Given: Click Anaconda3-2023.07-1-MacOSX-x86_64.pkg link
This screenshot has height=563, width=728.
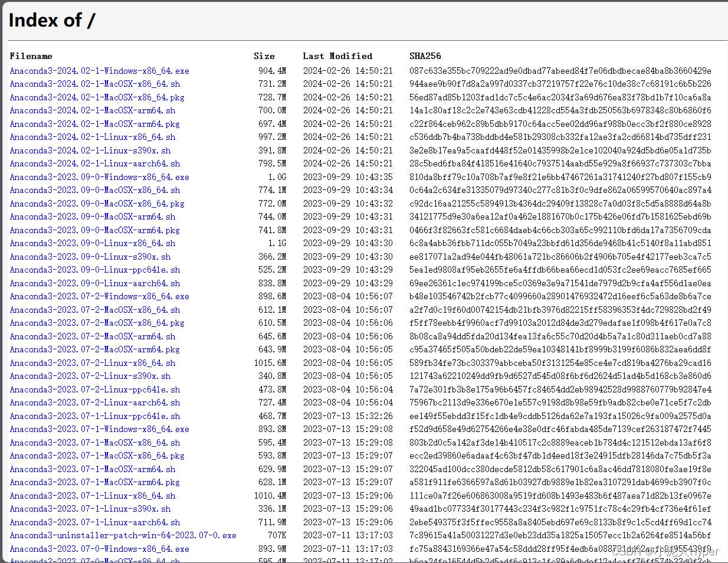Looking at the screenshot, I should pyautogui.click(x=97, y=456).
